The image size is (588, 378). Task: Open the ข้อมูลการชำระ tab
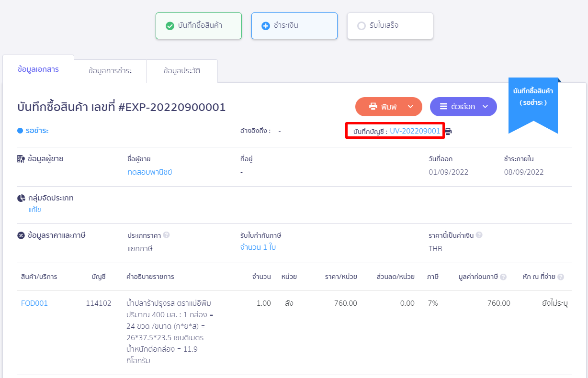pyautogui.click(x=110, y=71)
